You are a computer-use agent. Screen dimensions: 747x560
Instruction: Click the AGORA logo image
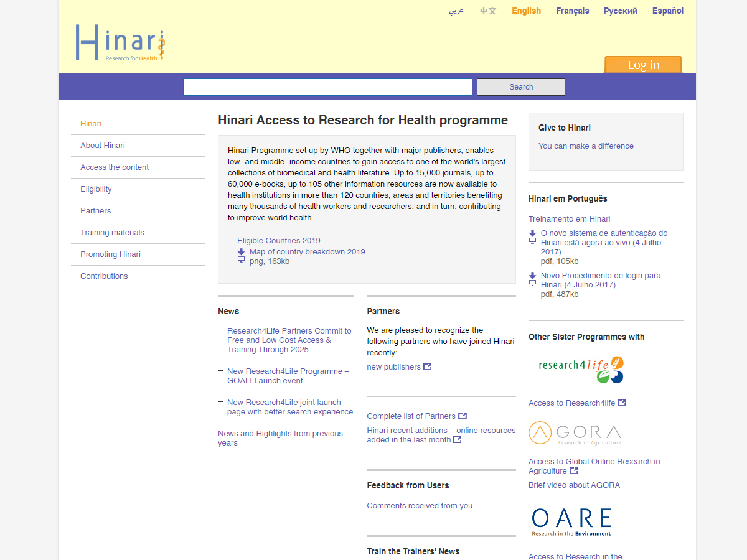click(x=575, y=433)
